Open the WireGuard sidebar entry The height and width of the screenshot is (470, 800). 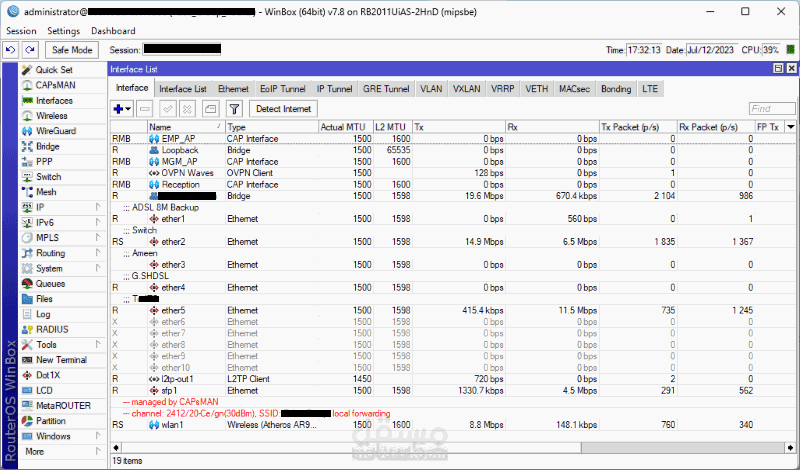click(62, 131)
